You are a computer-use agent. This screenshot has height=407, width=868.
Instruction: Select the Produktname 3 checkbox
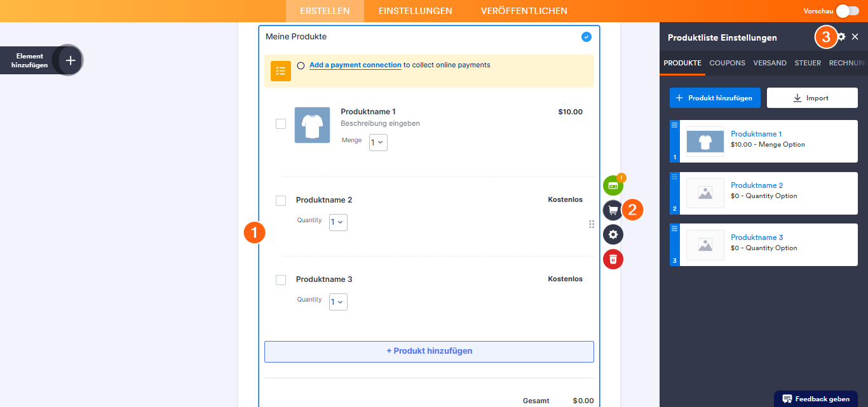pyautogui.click(x=281, y=280)
